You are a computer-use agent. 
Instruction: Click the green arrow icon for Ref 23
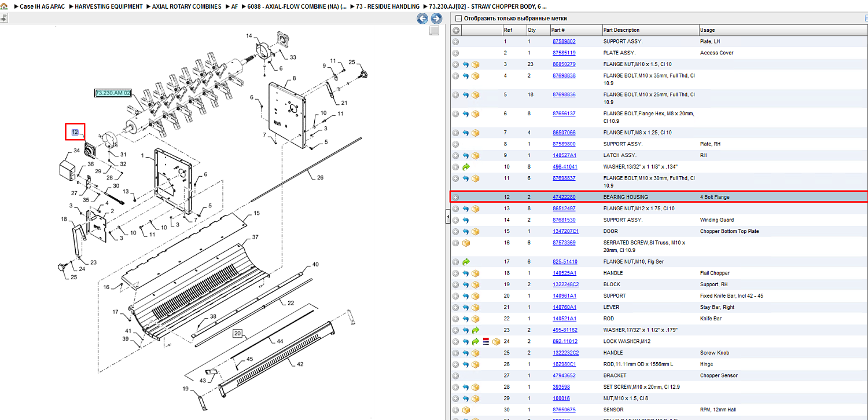(x=475, y=330)
